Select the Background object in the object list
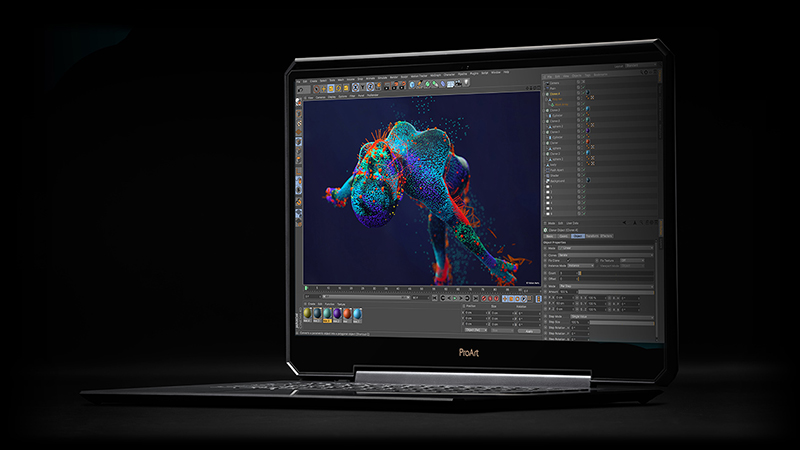Screen dimensions: 800x450 [556, 181]
